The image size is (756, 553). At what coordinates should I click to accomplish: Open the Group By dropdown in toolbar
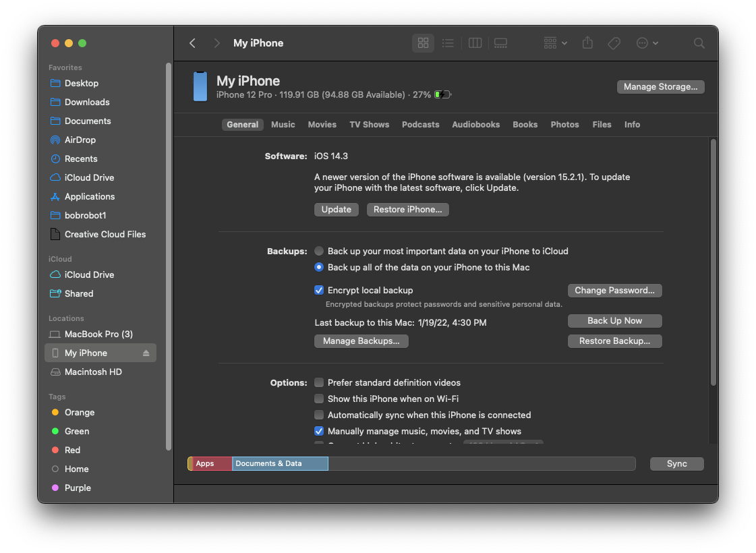(x=555, y=43)
